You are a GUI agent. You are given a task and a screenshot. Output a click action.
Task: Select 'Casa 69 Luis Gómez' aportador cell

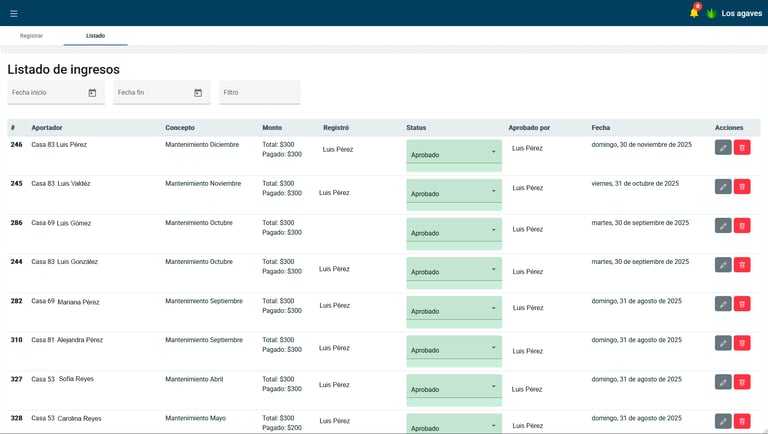61,223
